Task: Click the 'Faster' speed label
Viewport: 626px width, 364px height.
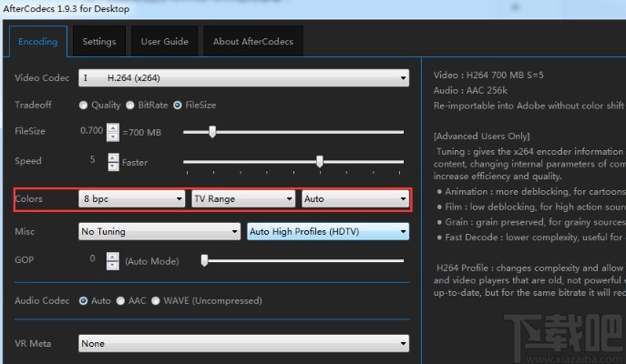Action: (x=135, y=163)
